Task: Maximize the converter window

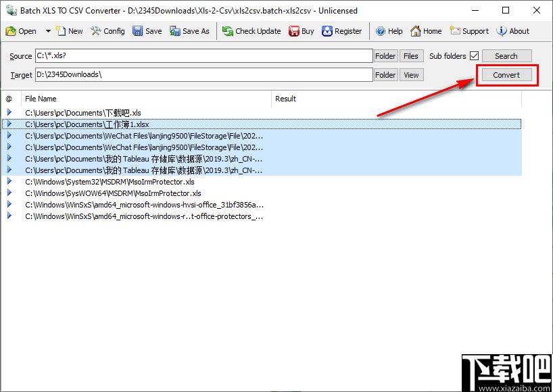Action: [x=506, y=10]
